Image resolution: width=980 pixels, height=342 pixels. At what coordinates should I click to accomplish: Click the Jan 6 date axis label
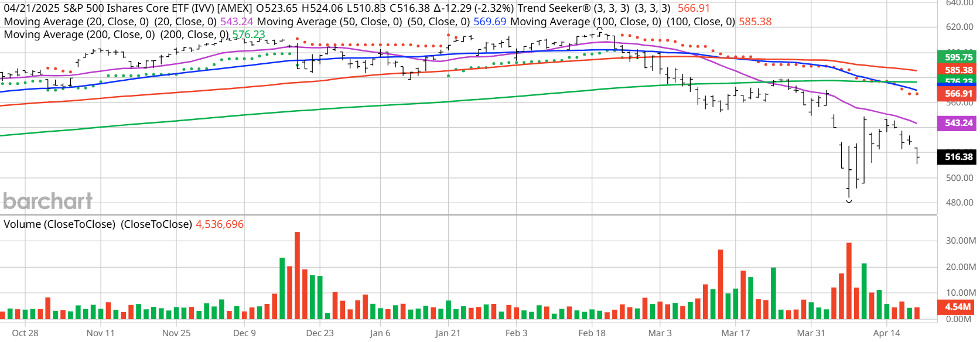(380, 333)
